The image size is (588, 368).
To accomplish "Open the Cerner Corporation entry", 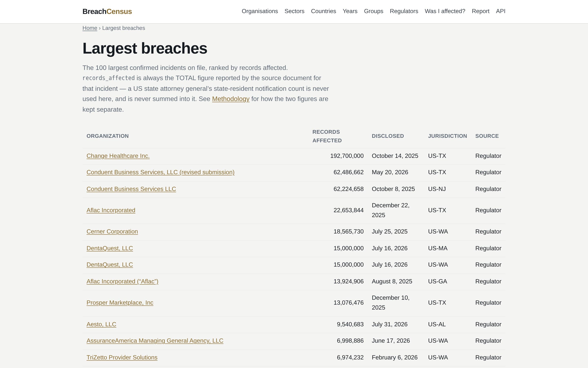I will (112, 231).
